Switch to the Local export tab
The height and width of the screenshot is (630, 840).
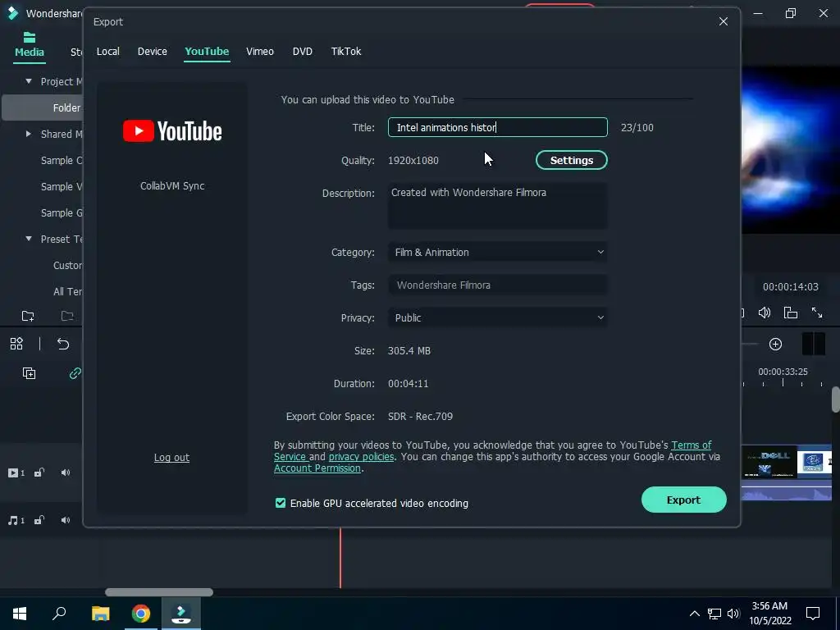[107, 52]
